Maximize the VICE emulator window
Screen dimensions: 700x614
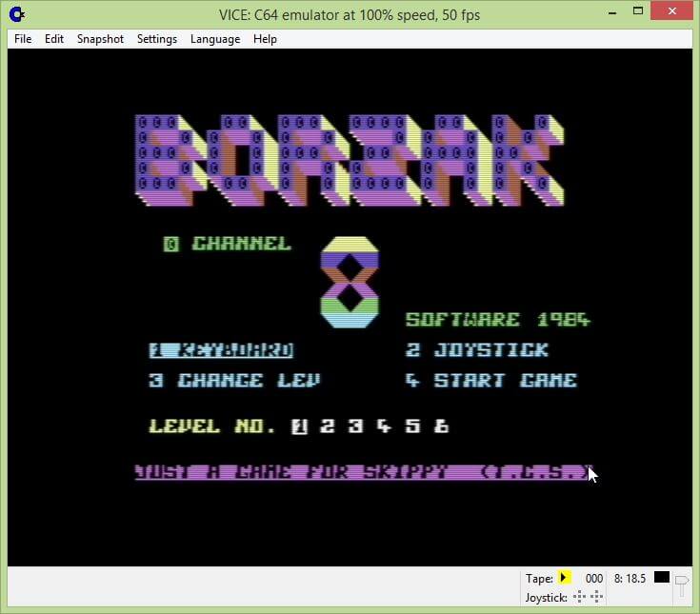click(x=638, y=11)
